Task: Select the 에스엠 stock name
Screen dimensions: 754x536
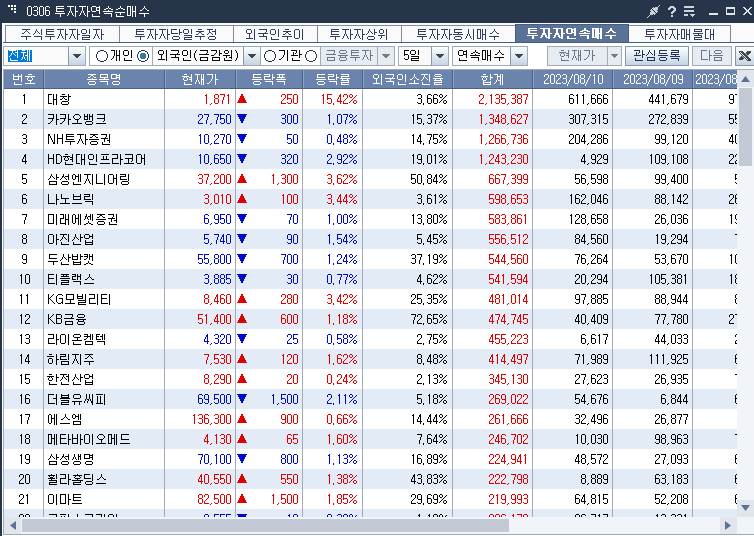Action: coord(64,419)
